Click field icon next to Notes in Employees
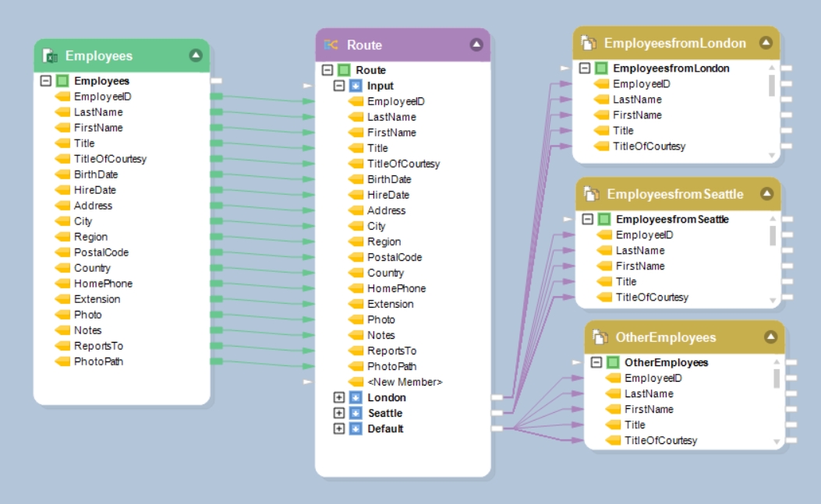The image size is (821, 504). (62, 330)
